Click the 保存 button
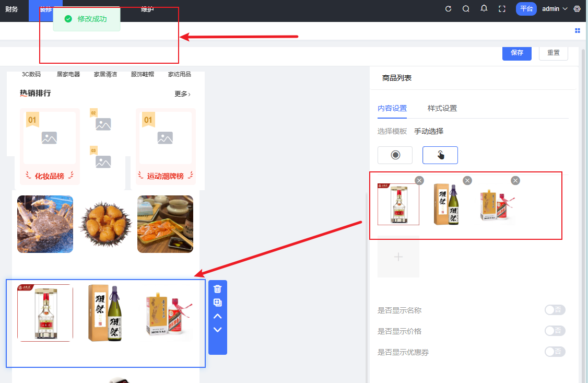Viewport: 588px width, 383px height. [x=517, y=53]
